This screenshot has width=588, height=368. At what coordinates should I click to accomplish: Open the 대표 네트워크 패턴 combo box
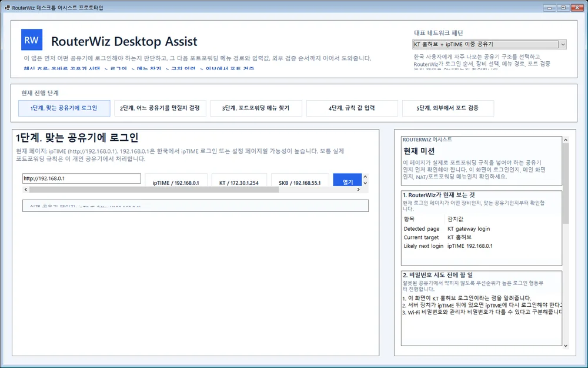[x=489, y=44]
